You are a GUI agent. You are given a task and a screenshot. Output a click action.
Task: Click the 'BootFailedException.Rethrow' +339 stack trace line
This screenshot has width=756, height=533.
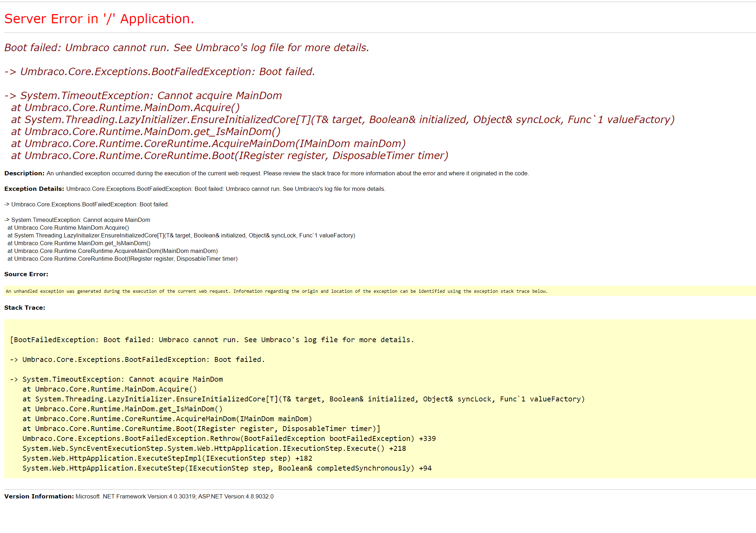(229, 438)
